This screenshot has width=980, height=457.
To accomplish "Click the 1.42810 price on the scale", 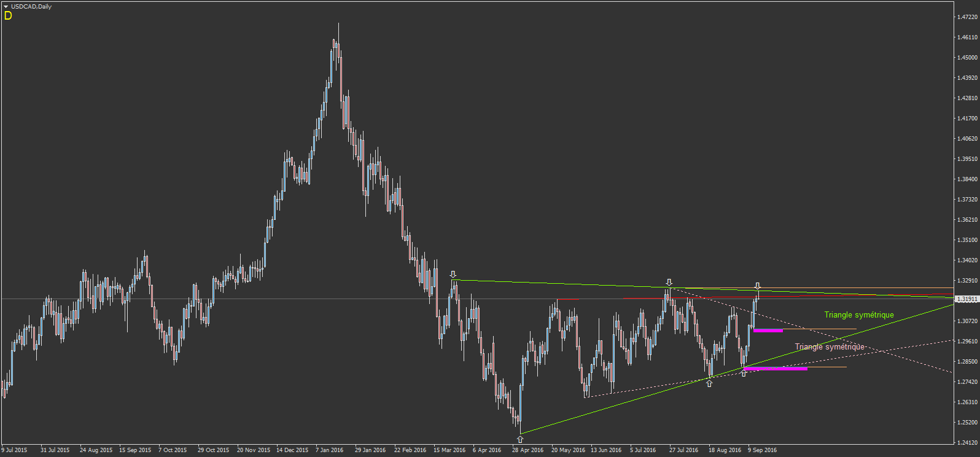I will (x=967, y=98).
